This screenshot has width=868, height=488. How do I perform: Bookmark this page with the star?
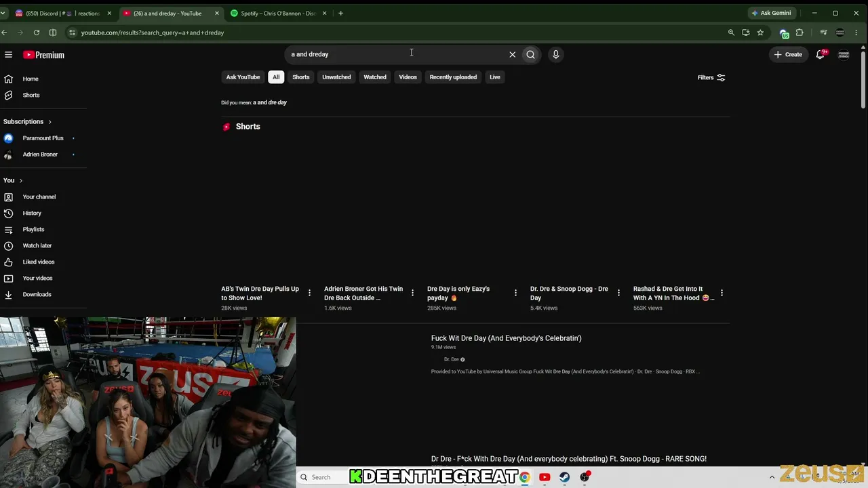click(760, 33)
